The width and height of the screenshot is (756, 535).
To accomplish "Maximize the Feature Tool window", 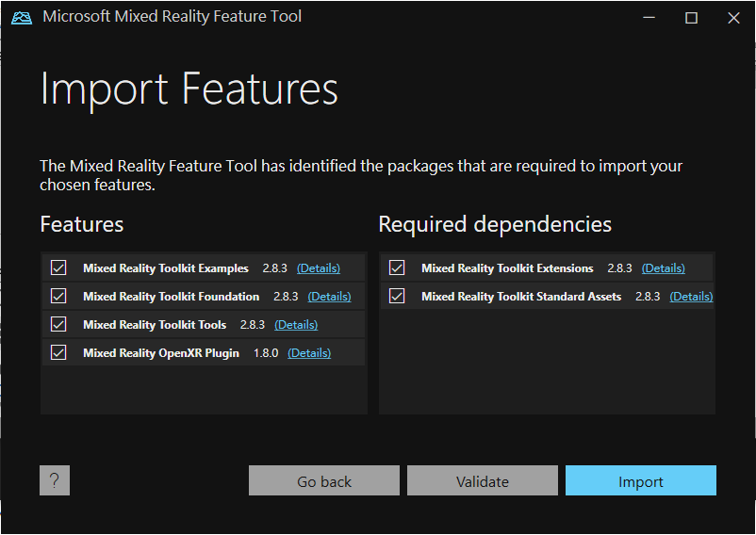I will [x=691, y=17].
